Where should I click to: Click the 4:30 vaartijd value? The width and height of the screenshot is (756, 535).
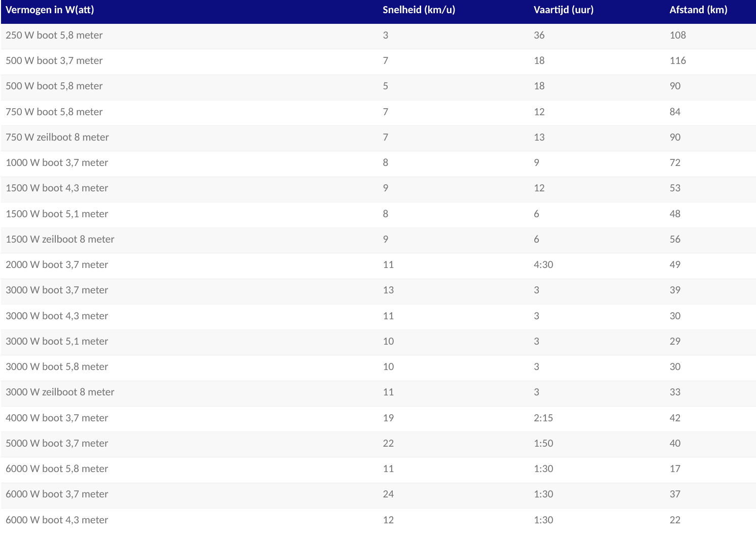click(543, 265)
